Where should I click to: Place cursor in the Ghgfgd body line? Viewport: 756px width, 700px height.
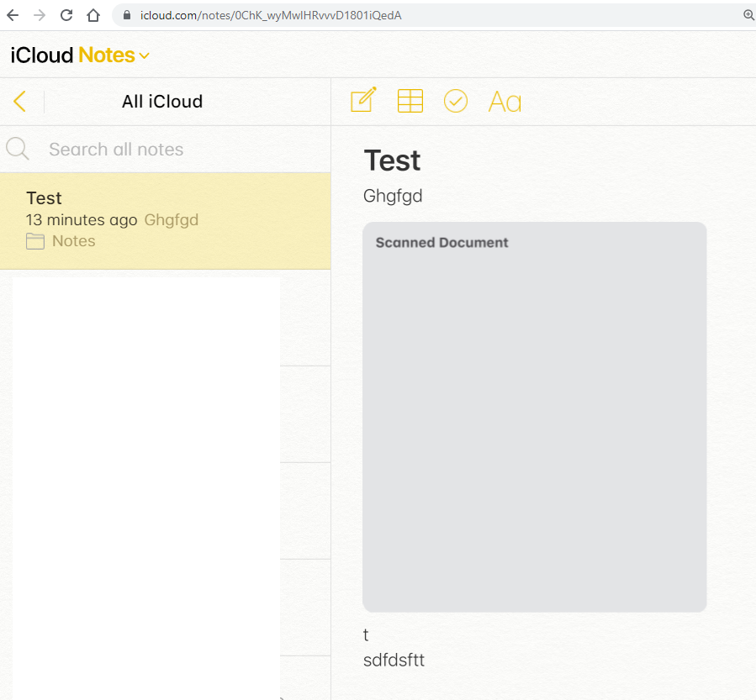pos(393,197)
